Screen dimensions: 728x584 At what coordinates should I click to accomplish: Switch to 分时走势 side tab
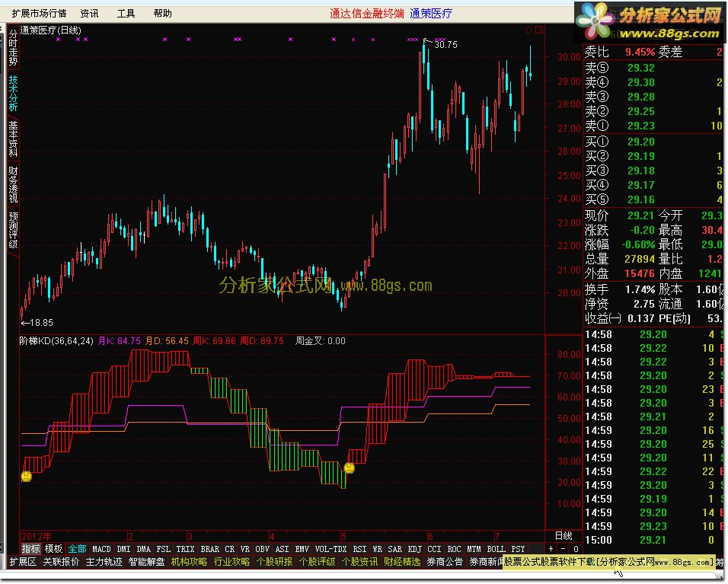(x=12, y=48)
